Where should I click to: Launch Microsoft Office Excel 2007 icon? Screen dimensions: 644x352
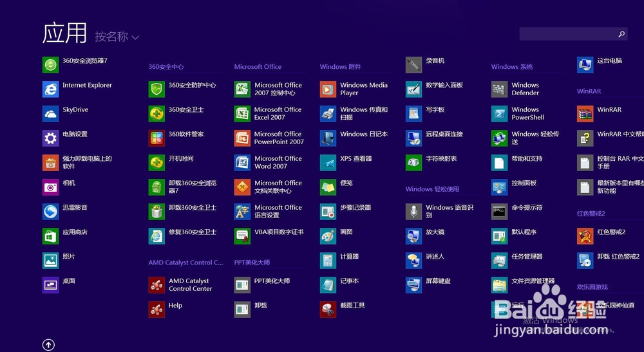click(x=242, y=114)
